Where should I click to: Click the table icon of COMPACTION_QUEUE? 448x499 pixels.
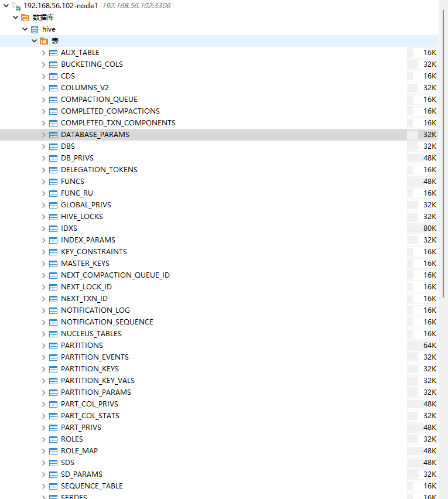point(53,100)
